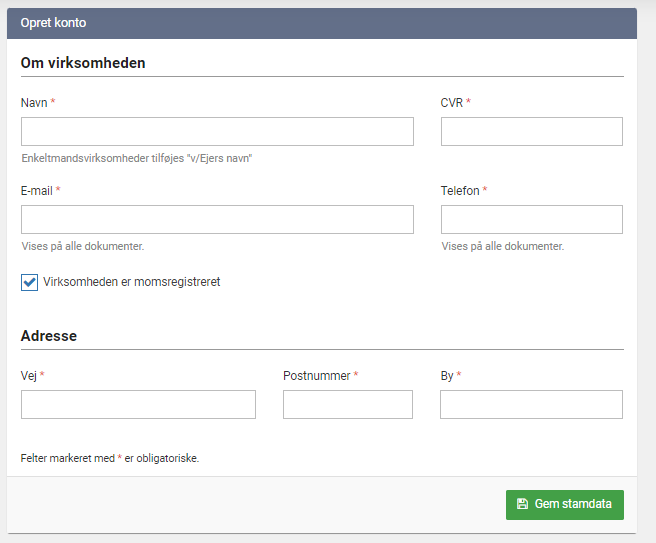Click the By (city) input field
Viewport: 656px width, 543px height.
pos(531,404)
